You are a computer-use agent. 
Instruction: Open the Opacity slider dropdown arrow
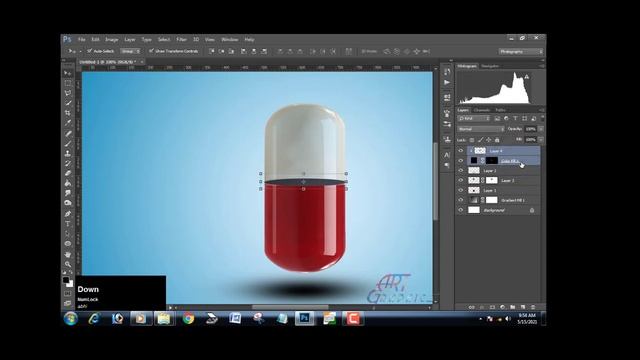(x=541, y=129)
